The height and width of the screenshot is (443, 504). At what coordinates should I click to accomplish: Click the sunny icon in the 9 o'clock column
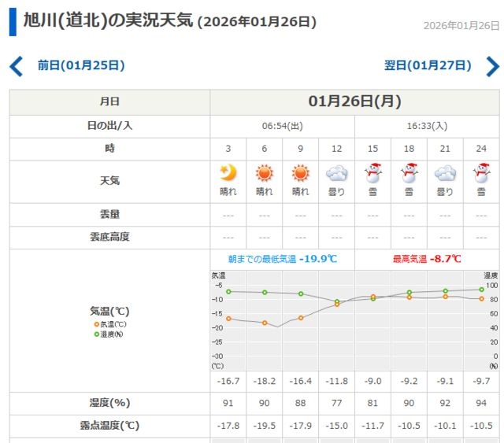pos(300,173)
